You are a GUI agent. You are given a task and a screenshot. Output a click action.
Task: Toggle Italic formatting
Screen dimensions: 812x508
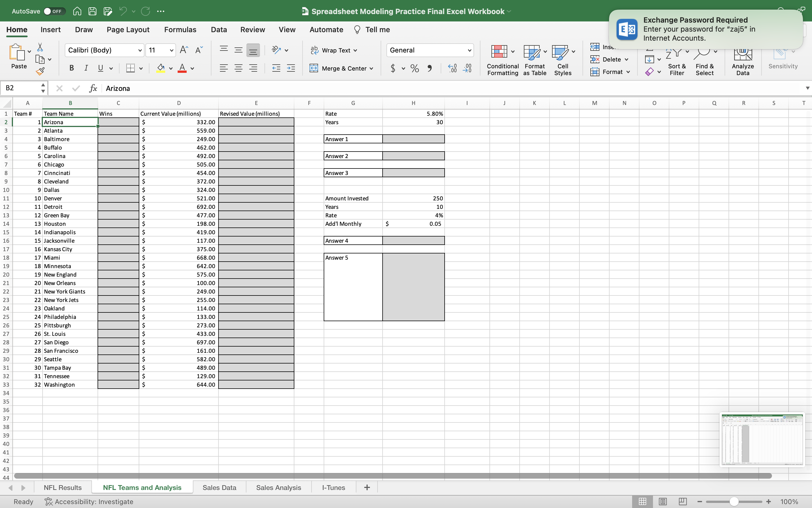[86, 68]
